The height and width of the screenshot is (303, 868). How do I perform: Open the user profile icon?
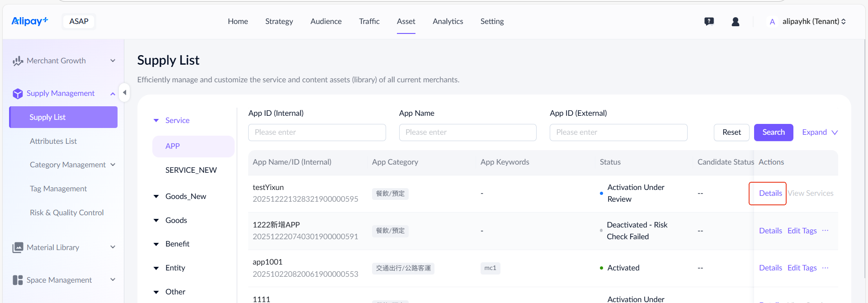coord(736,21)
